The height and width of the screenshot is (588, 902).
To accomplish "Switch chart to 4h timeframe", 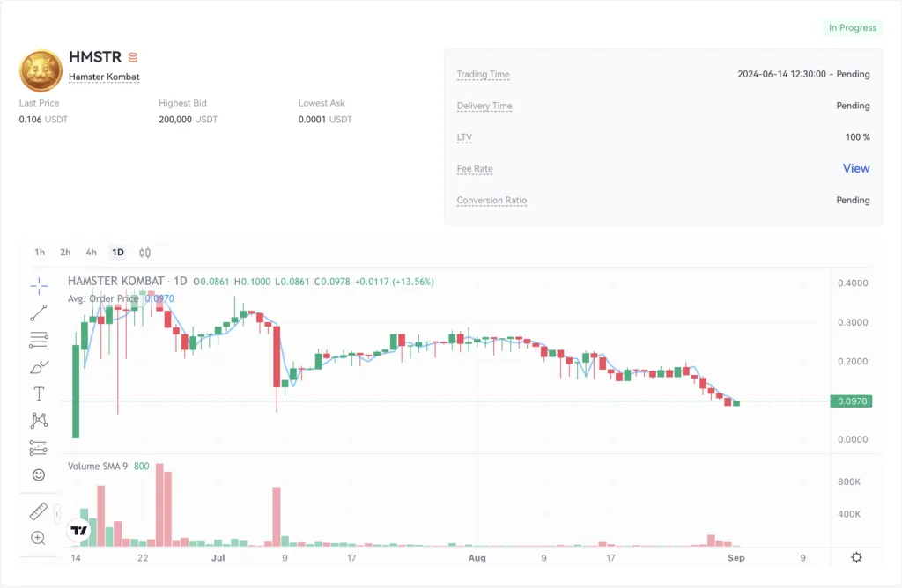I will pyautogui.click(x=92, y=253).
